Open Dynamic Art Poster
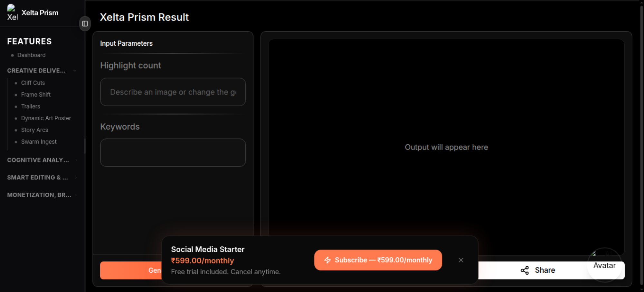 [x=46, y=118]
